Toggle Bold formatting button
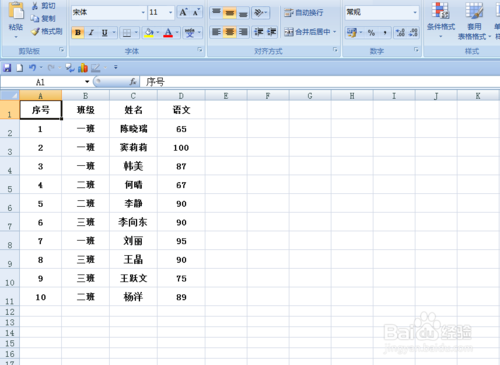The image size is (500, 365). point(78,33)
